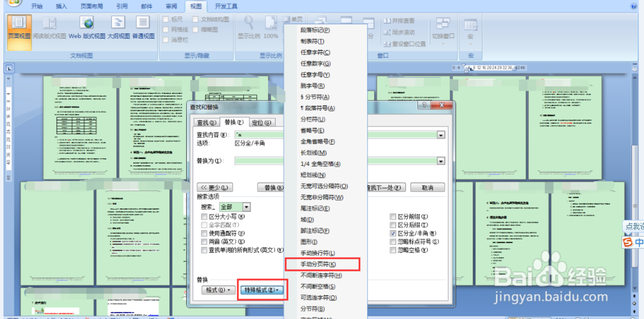Open 开始 ribbon tab
The height and width of the screenshot is (319, 644).
pos(37,6)
